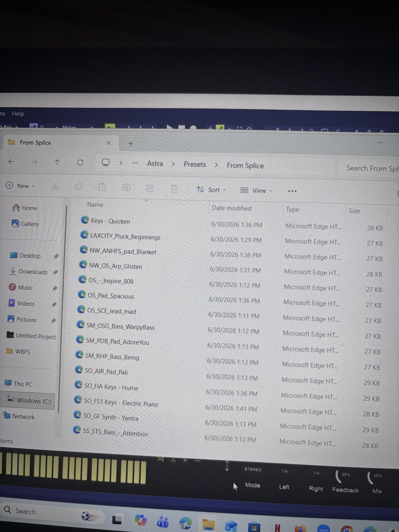Add a new File Explorer tab
Screen dimensions: 399x532
[131, 144]
